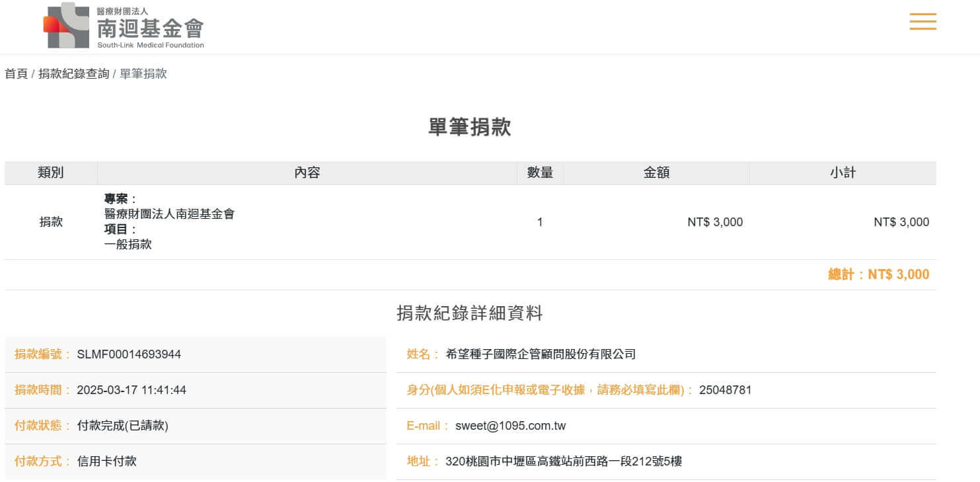
Task: Click the 金額 column header
Action: click(x=656, y=173)
